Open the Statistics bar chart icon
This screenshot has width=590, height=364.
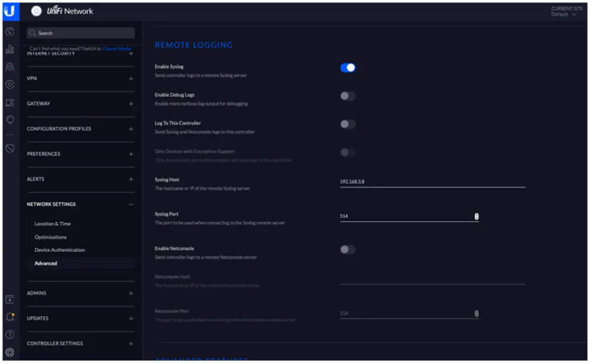coord(10,49)
